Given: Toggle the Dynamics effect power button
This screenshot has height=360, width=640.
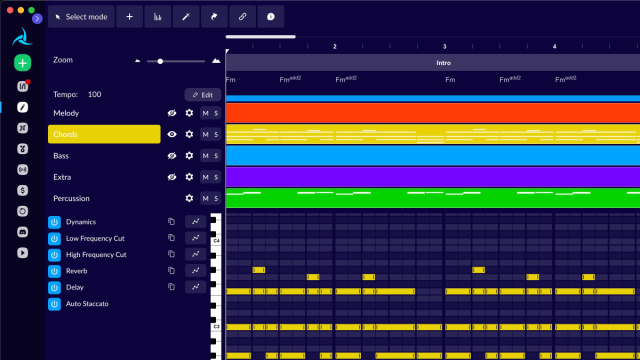Looking at the screenshot, I should pyautogui.click(x=54, y=222).
